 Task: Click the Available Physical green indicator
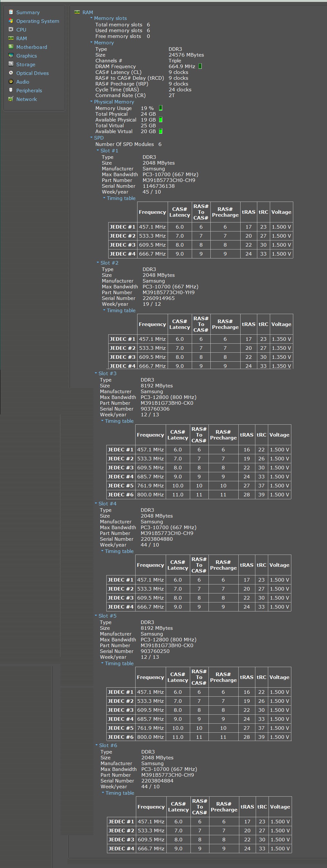(161, 120)
